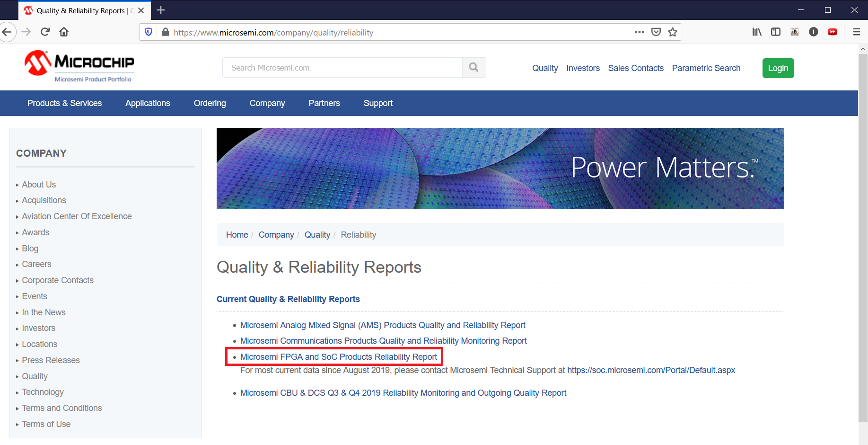
Task: Open Microsemi FPGA and SoC Products Reliability Report
Action: pos(339,357)
